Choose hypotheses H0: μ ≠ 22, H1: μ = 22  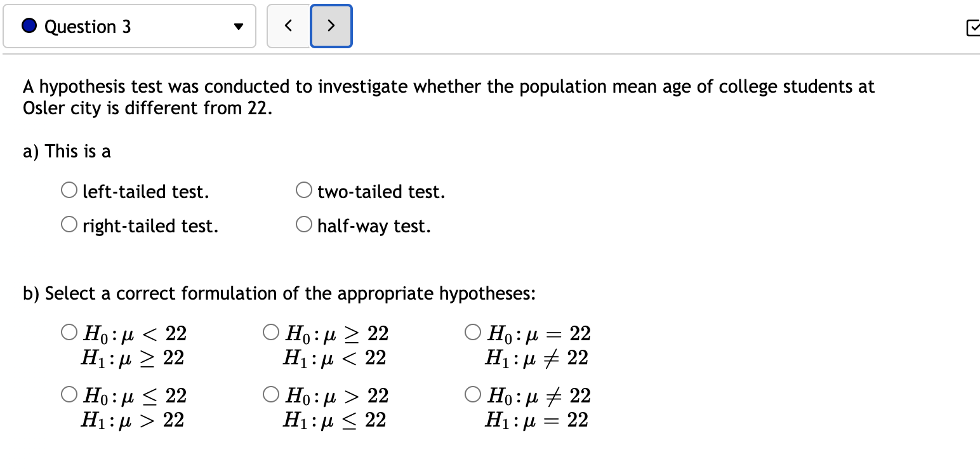[472, 393]
